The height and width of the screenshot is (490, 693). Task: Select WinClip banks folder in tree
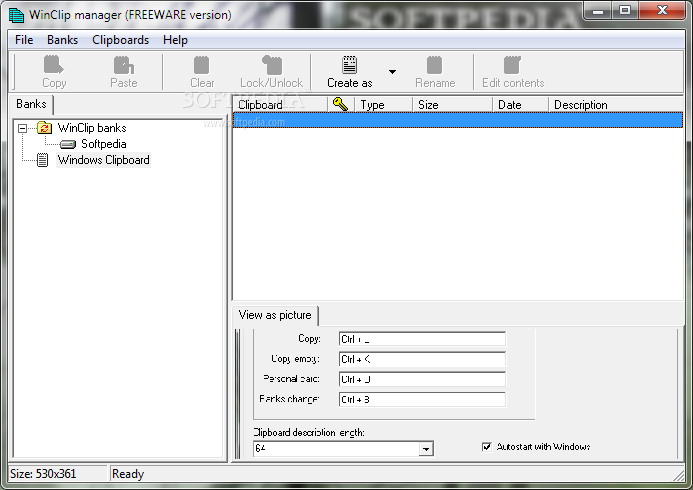(92, 128)
